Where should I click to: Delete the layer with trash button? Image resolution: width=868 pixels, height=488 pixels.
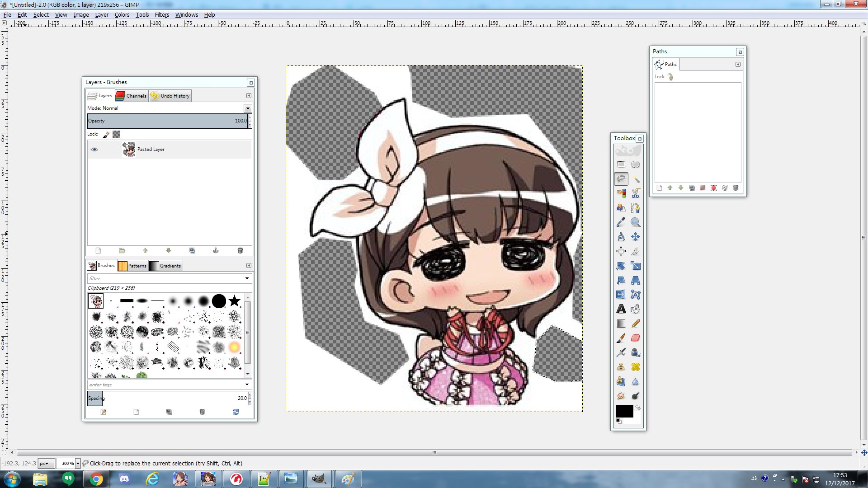[240, 250]
